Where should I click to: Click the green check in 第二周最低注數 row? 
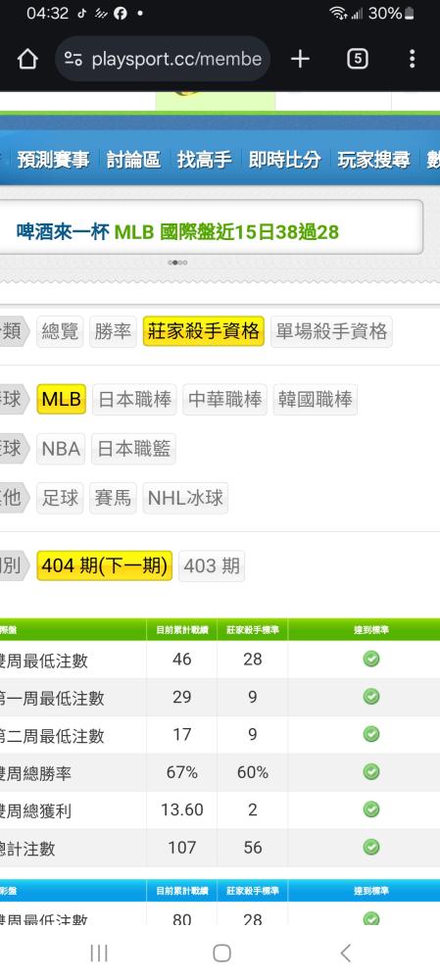(x=371, y=734)
